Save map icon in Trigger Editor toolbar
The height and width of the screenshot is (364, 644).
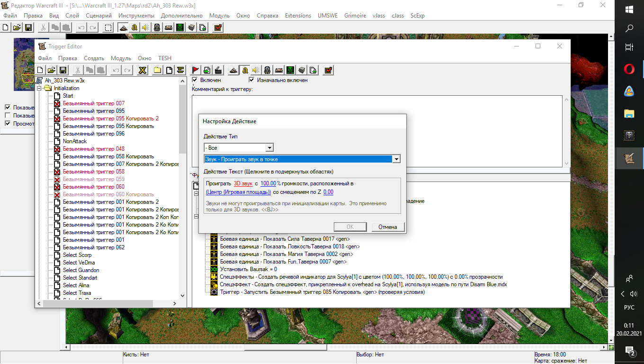coord(63,70)
